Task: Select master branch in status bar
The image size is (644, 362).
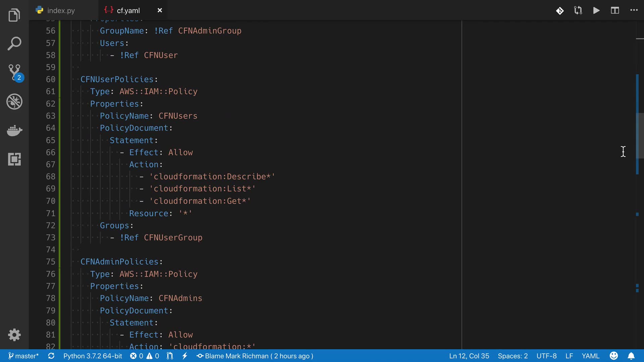Action: click(x=23, y=356)
